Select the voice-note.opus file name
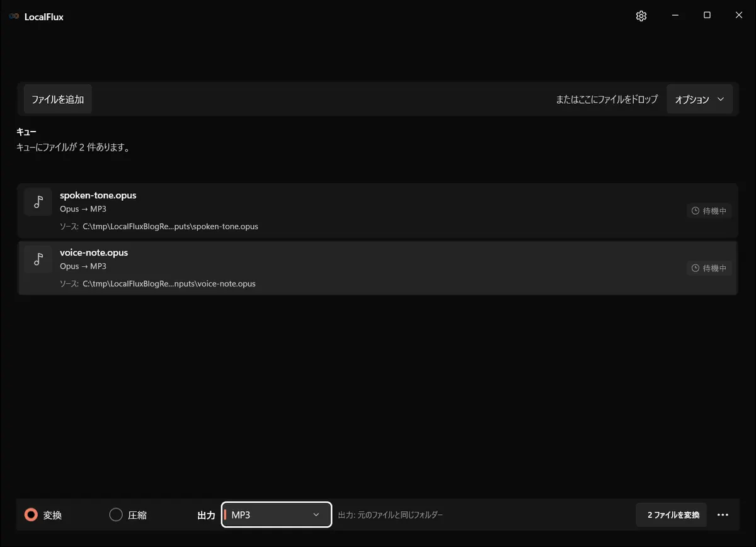Viewport: 756px width, 547px height. 94,252
